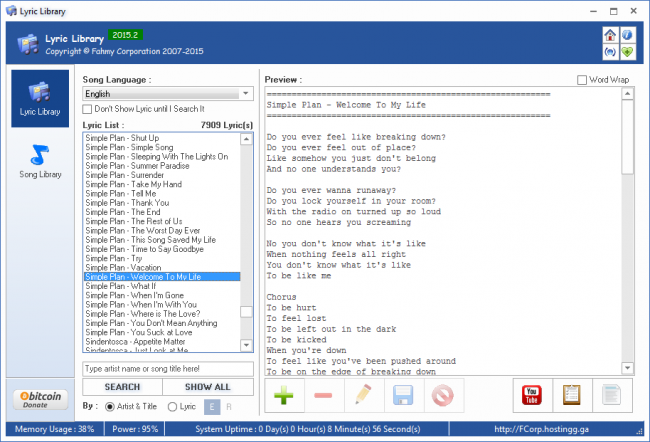The height and width of the screenshot is (442, 650).
Task: Select Simple Plan - Simple Song
Action: pyautogui.click(x=162, y=147)
